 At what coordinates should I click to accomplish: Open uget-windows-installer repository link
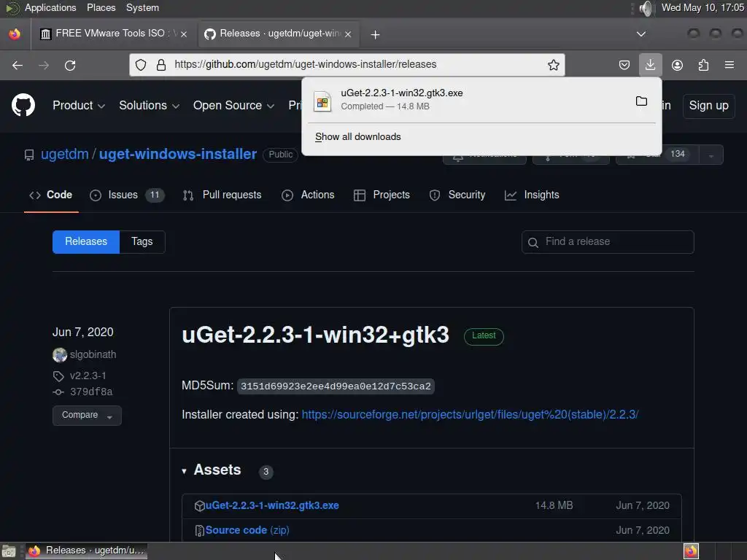click(x=178, y=155)
